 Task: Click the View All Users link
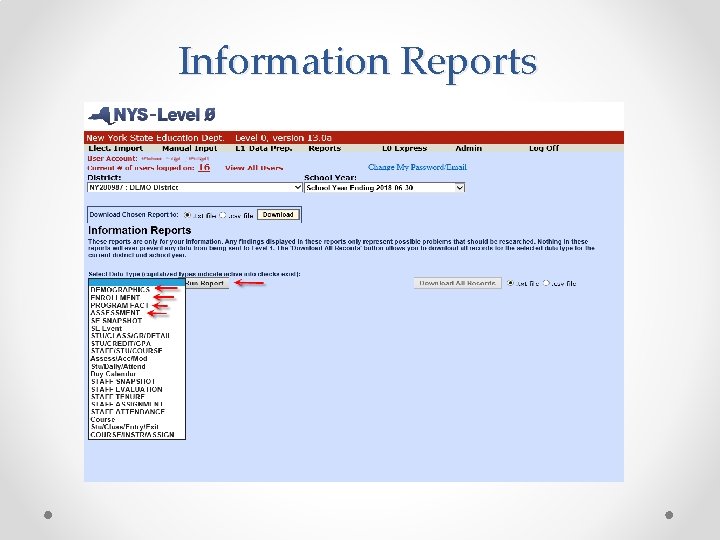click(254, 168)
